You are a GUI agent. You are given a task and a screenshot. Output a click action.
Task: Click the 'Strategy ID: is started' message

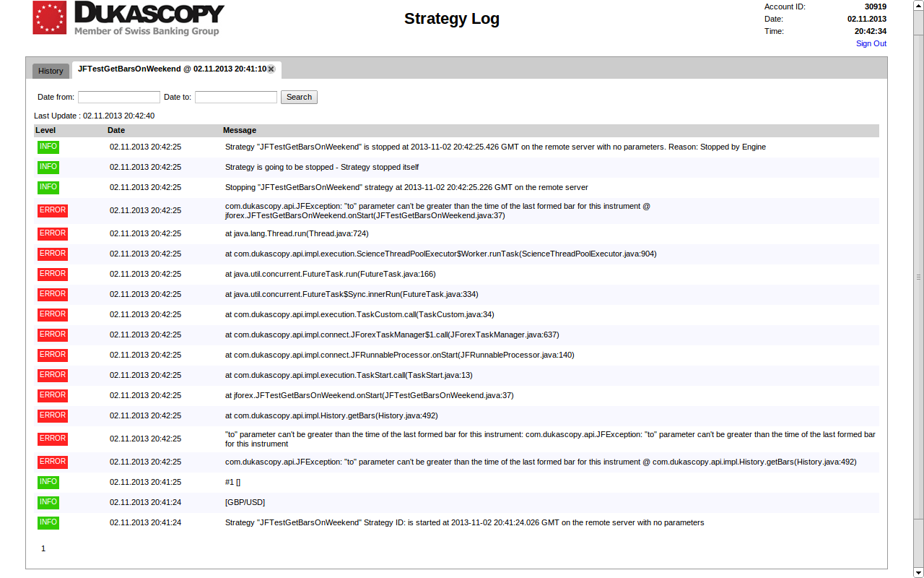[x=464, y=522]
